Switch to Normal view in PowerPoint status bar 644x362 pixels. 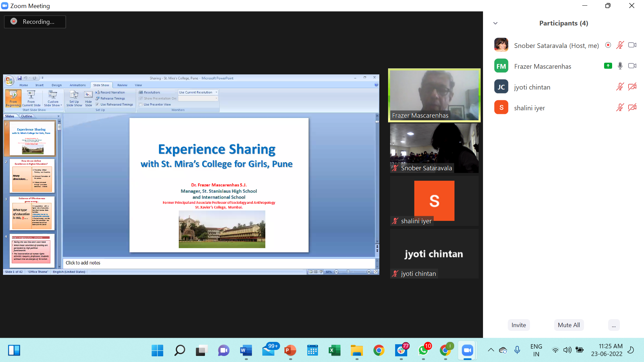tap(311, 272)
